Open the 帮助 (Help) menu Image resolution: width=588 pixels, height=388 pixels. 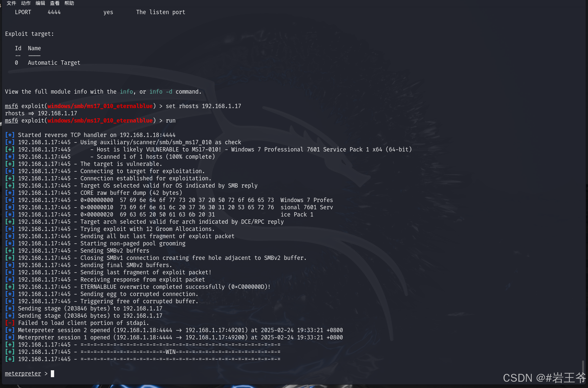(69, 3)
